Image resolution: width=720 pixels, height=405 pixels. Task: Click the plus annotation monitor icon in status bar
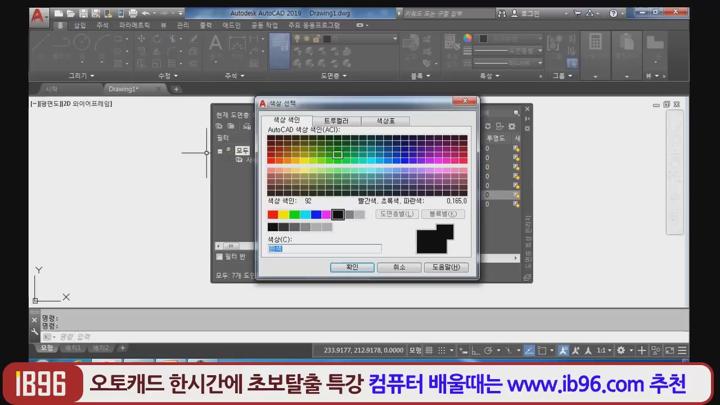[x=642, y=350]
